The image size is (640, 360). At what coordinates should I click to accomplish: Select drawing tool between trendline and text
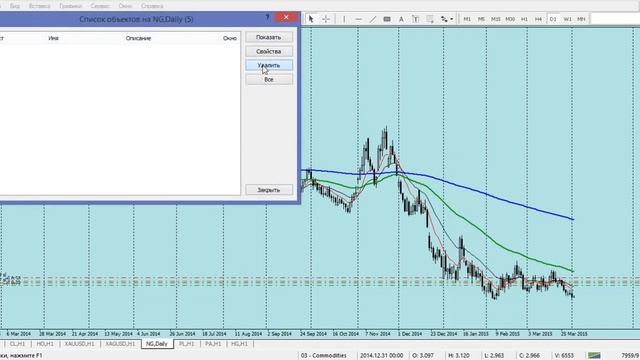click(387, 19)
